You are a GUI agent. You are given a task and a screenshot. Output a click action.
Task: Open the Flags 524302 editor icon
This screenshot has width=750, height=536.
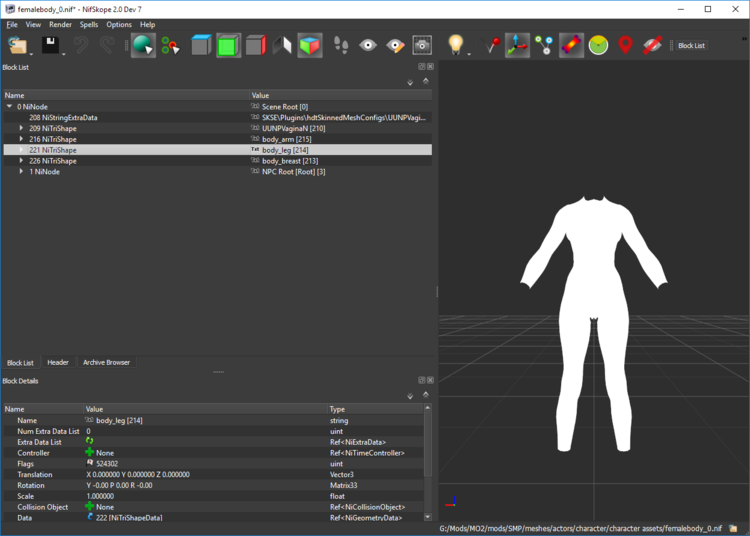(x=89, y=463)
